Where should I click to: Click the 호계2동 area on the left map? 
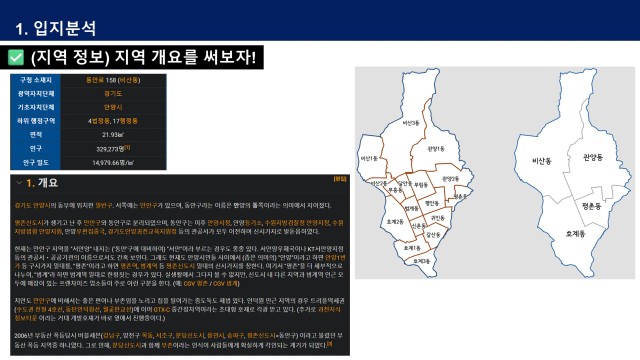point(395,222)
